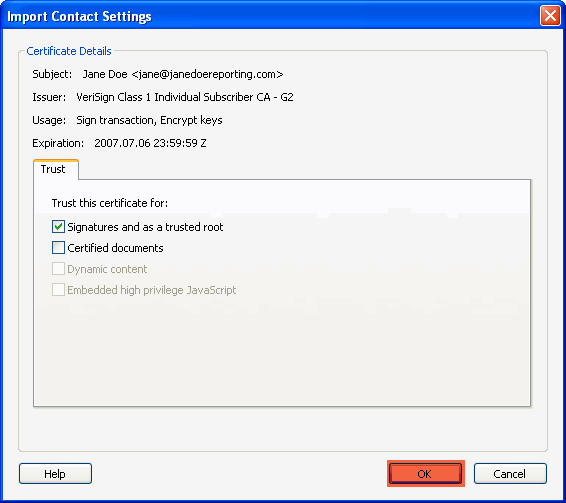The image size is (566, 503).
Task: Click Jane Doe's subject email address text
Action: pyautogui.click(x=208, y=74)
